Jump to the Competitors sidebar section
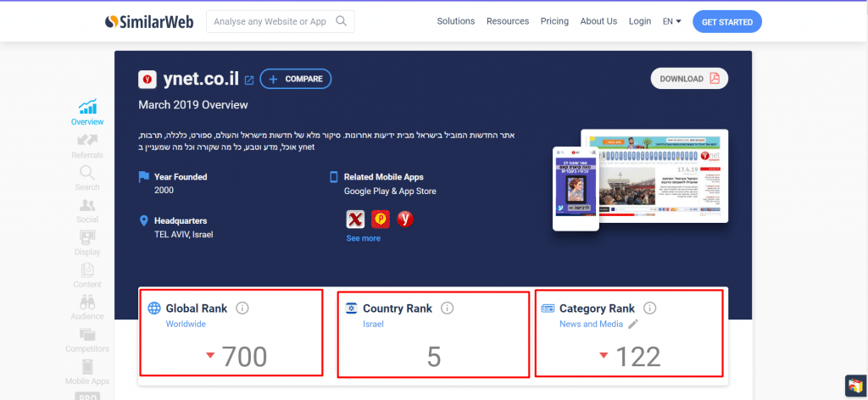868x400 pixels. [x=87, y=340]
